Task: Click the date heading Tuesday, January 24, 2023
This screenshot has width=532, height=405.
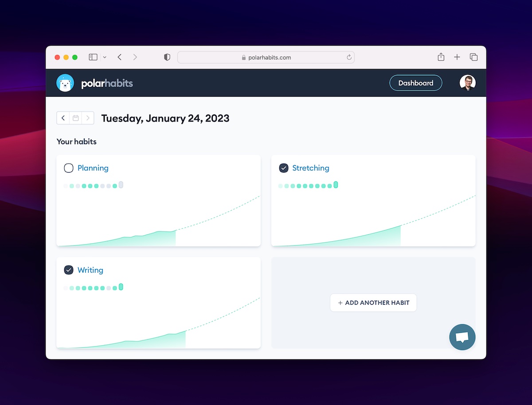Action: [x=165, y=118]
